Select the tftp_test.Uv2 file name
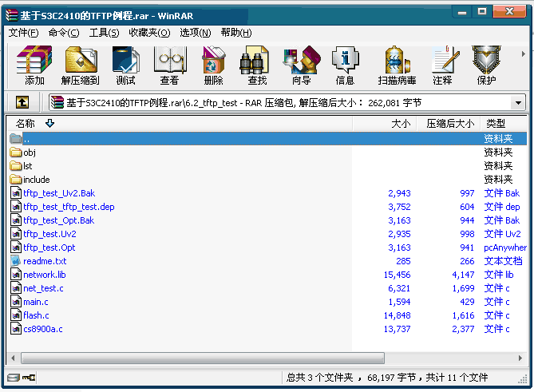 [49, 234]
